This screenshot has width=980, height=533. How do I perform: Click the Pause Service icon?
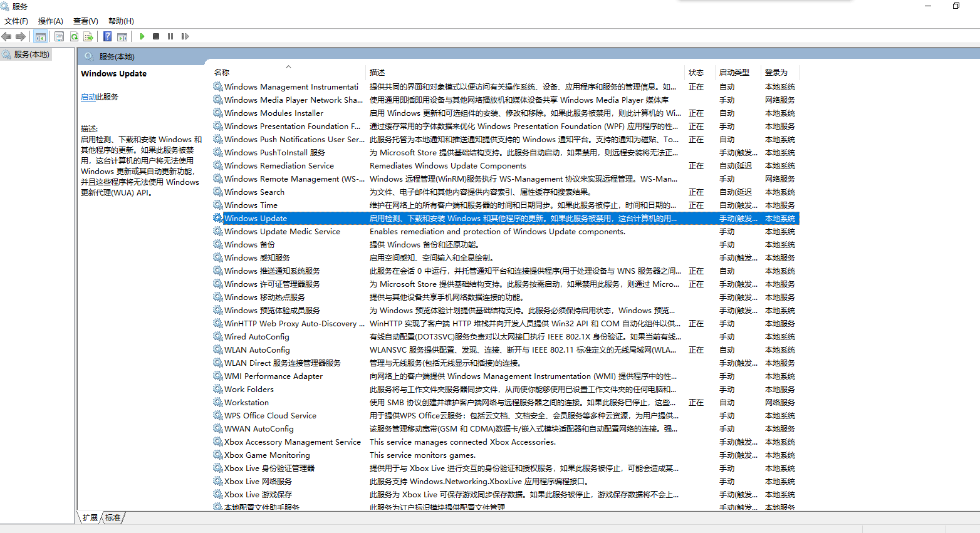click(170, 36)
